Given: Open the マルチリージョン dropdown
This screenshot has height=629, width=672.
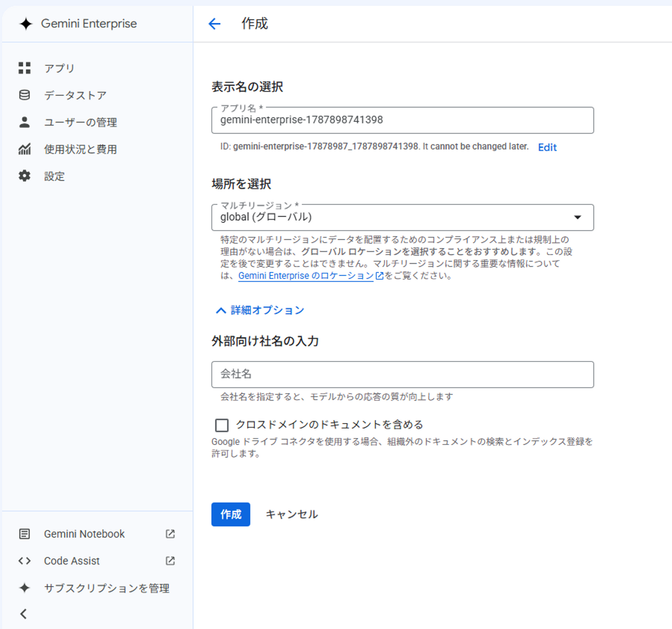Looking at the screenshot, I should click(403, 217).
